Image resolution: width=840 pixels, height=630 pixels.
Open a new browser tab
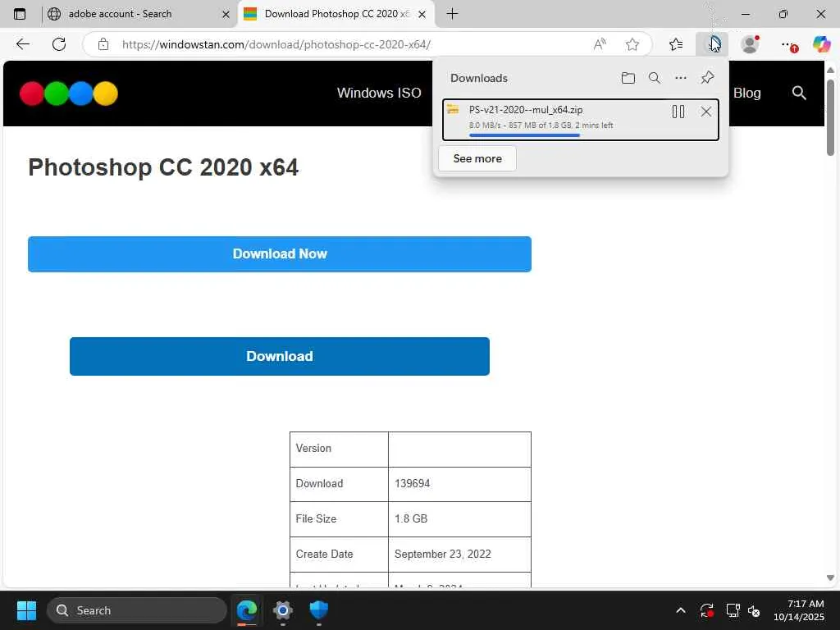(452, 14)
